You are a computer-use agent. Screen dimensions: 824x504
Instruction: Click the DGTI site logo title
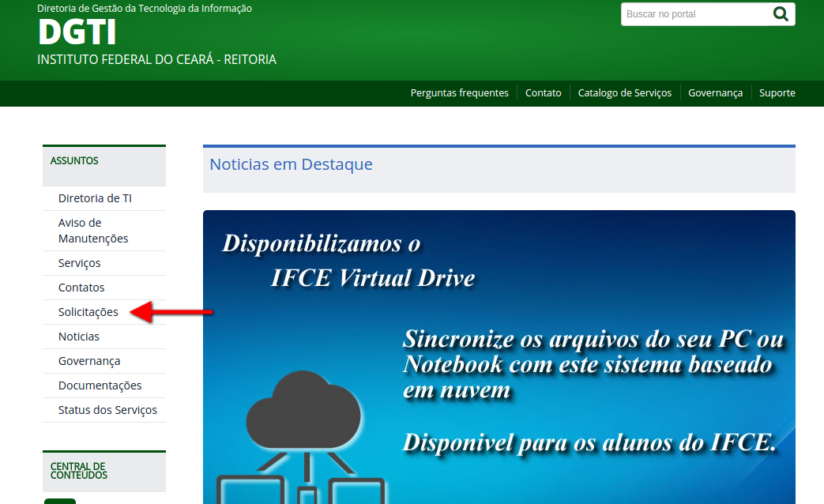click(77, 32)
